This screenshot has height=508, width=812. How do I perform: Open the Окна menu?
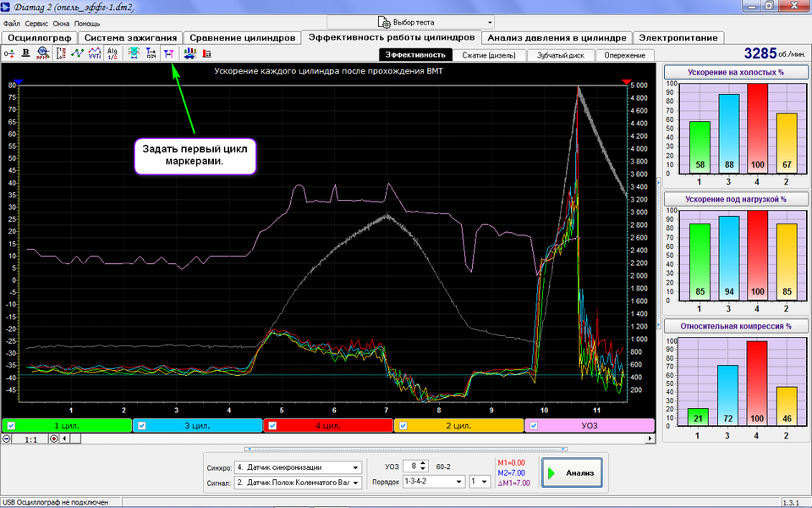tap(61, 24)
